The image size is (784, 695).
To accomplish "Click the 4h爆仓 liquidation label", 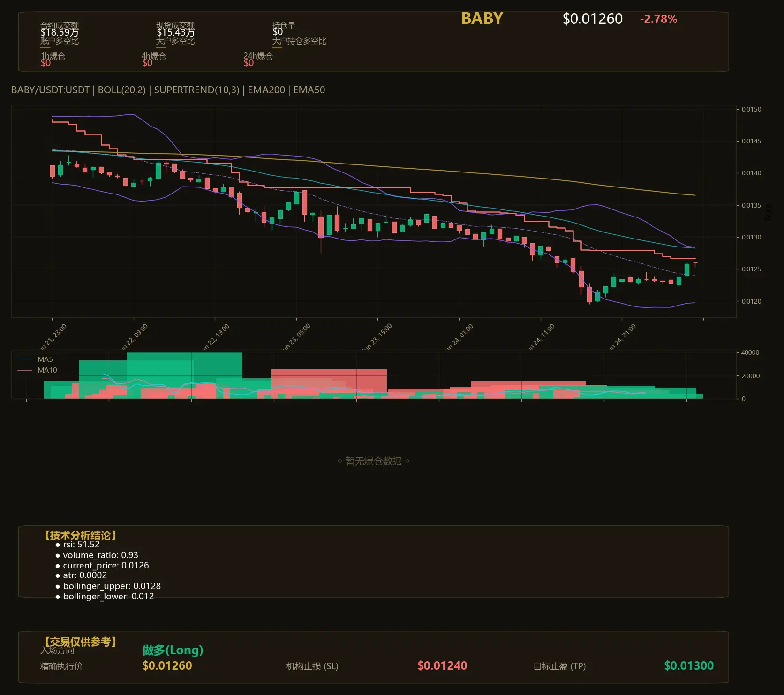I will pyautogui.click(x=154, y=56).
